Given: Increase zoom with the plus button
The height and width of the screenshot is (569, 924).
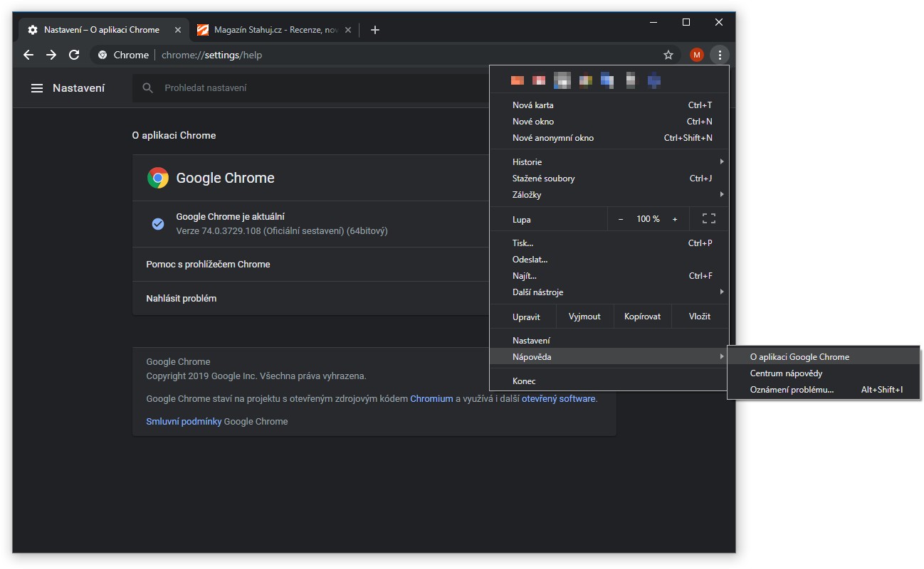Looking at the screenshot, I should pyautogui.click(x=675, y=219).
